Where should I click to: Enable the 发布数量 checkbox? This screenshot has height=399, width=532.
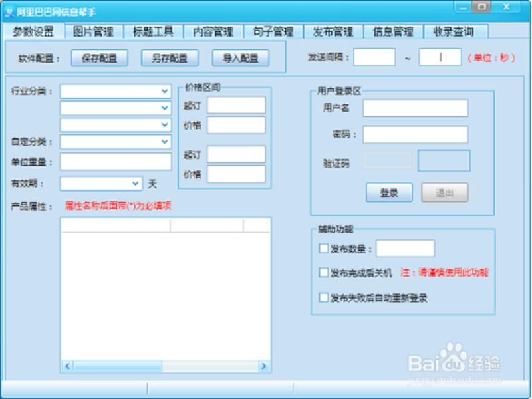pos(323,249)
